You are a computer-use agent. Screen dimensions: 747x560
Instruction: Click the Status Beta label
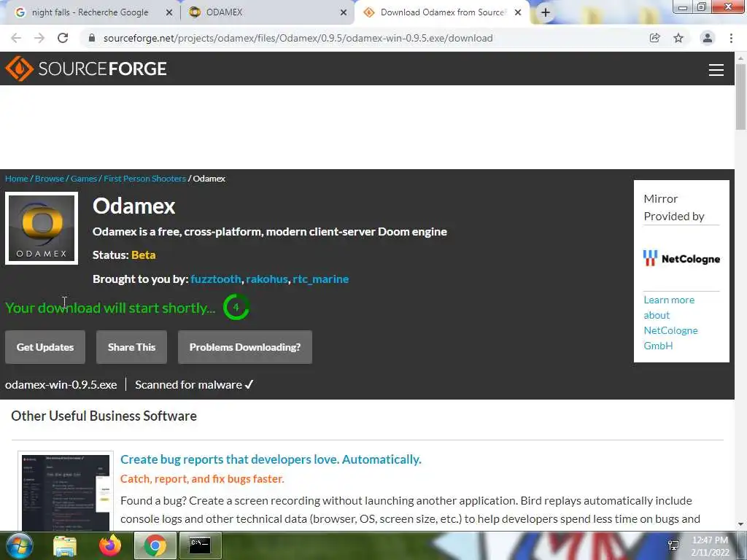point(124,255)
